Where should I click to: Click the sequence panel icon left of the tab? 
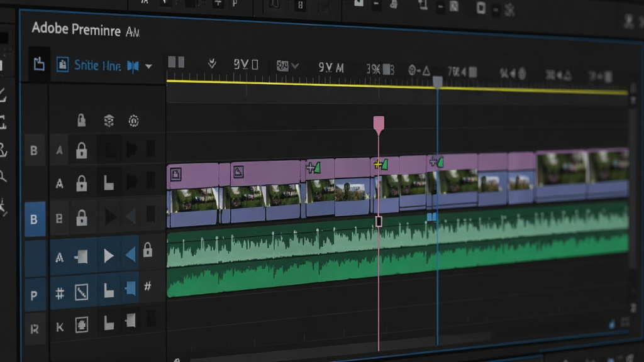[39, 64]
